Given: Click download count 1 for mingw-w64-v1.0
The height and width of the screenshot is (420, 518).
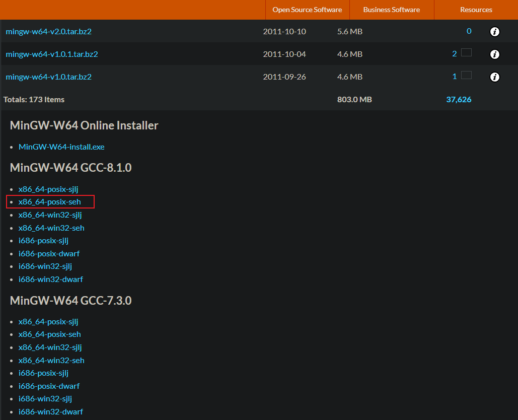Looking at the screenshot, I should 455,77.
